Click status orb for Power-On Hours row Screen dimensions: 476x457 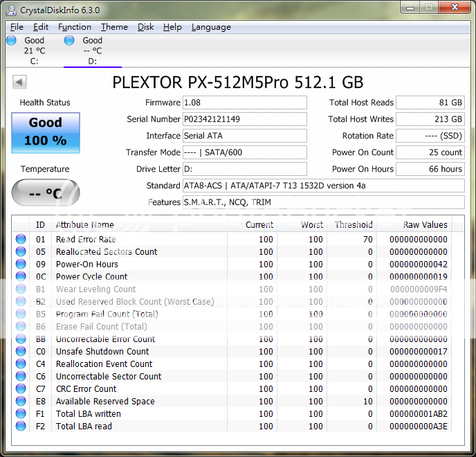click(21, 264)
